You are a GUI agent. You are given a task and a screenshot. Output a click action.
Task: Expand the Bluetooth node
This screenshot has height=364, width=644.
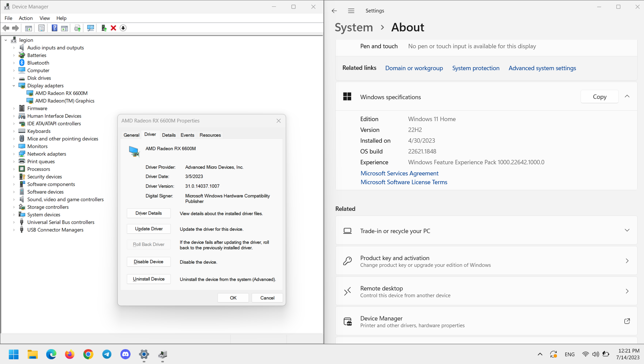coord(14,63)
